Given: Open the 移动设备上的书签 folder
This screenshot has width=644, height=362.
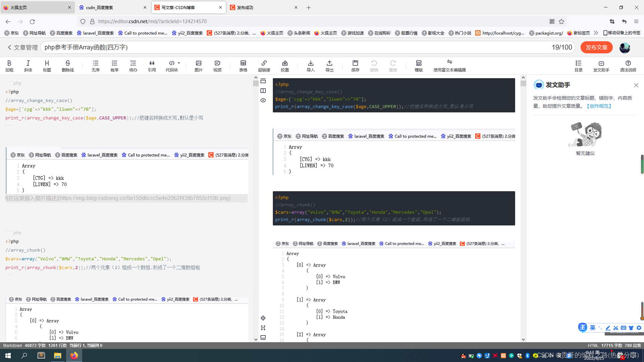Looking at the screenshot, I should (622, 33).
